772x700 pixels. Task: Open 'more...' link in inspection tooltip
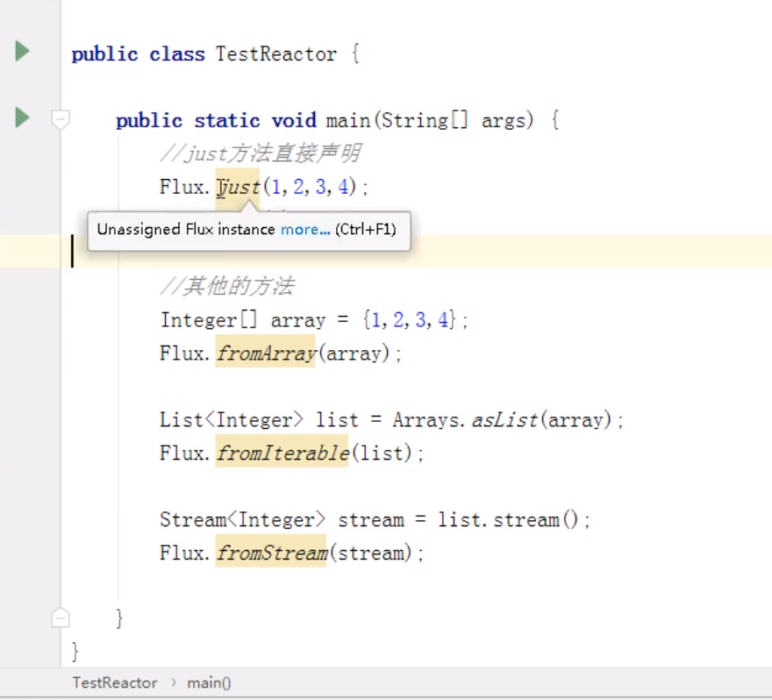point(305,230)
